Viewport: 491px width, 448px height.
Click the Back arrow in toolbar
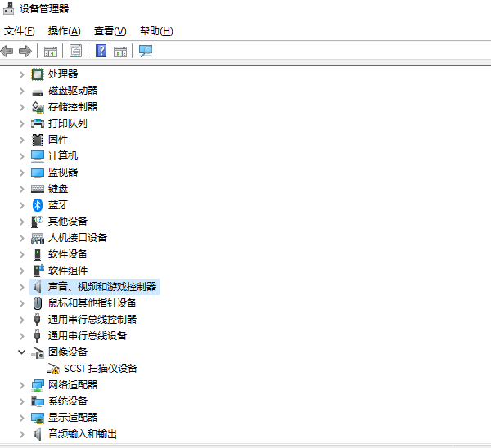pos(7,51)
